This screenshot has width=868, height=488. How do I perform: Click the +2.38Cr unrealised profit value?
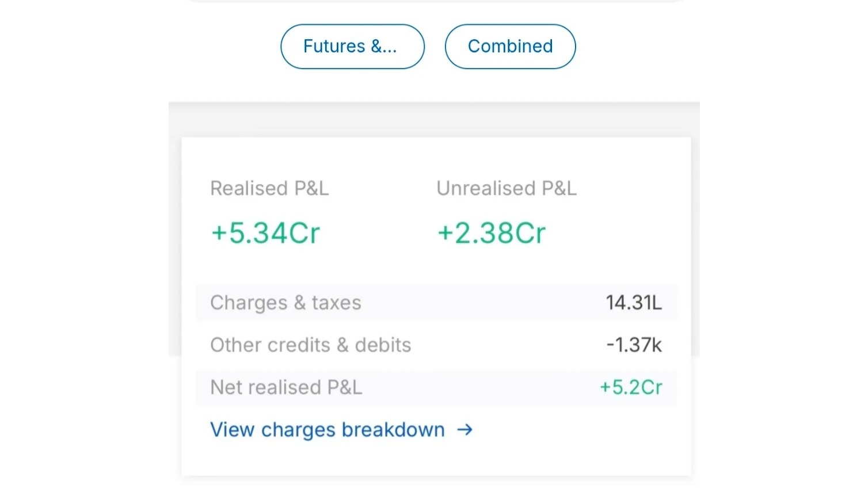(492, 233)
